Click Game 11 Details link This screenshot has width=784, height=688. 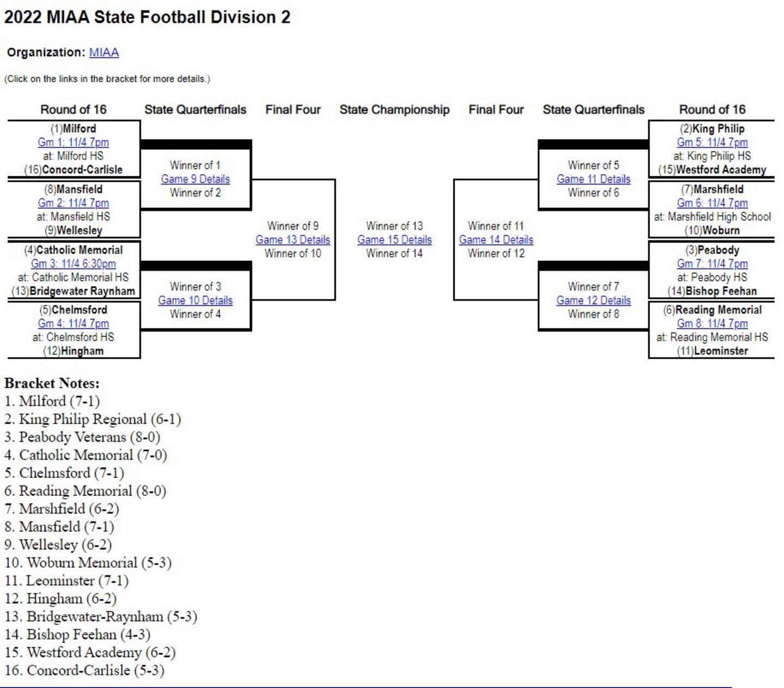coord(593,179)
